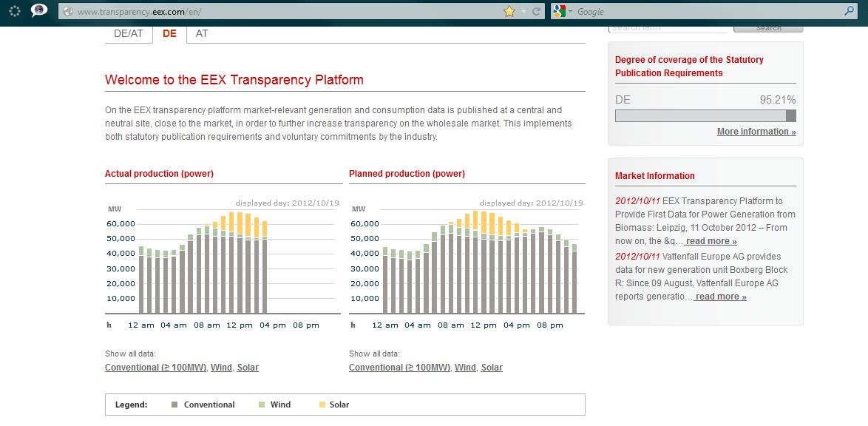The image size is (868, 426).
Task: Click the bookmark star icon in address bar
Action: 509,11
